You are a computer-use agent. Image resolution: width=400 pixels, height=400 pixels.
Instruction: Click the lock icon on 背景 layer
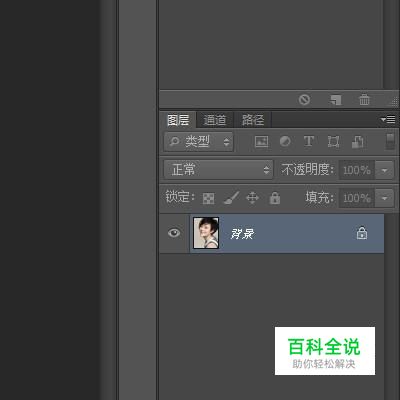pos(362,233)
